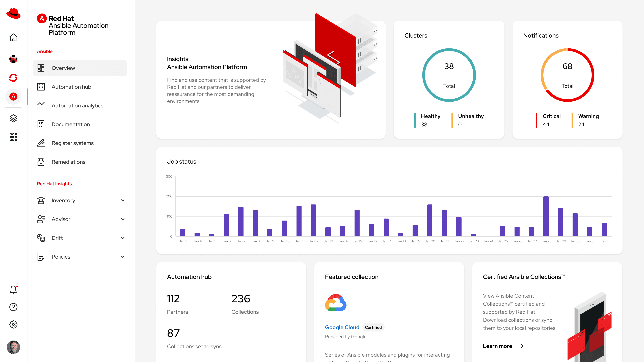Screen dimensions: 644x362
Task: Expand the Drift menu chevron
Action: [x=123, y=238]
